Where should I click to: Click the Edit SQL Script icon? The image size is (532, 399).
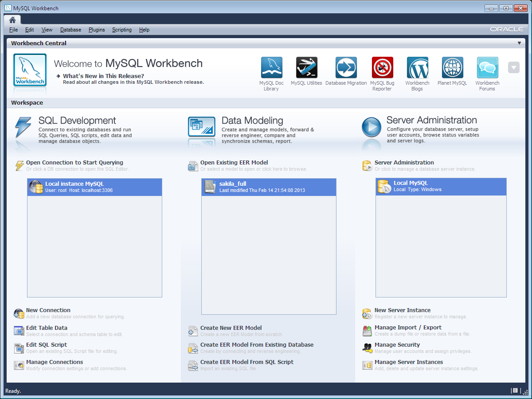click(19, 348)
